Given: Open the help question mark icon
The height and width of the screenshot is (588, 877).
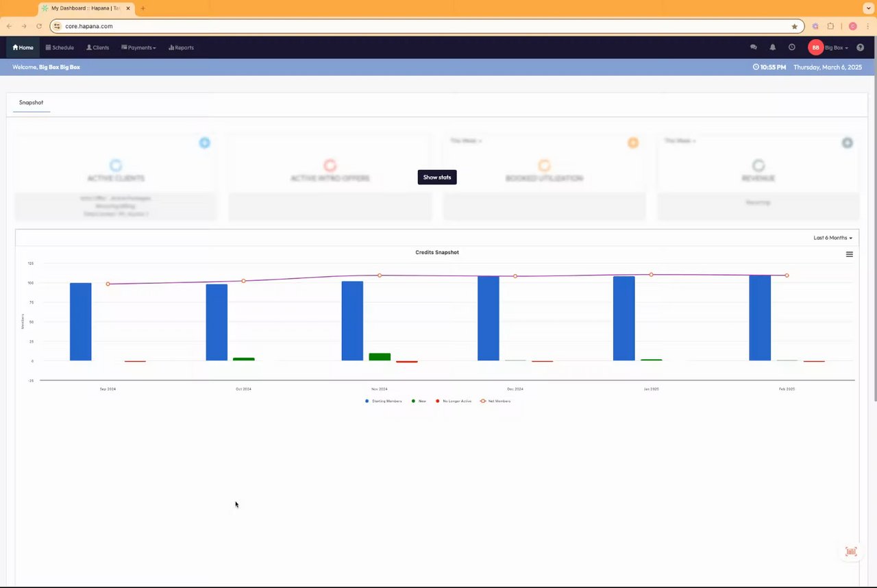Looking at the screenshot, I should tap(861, 47).
